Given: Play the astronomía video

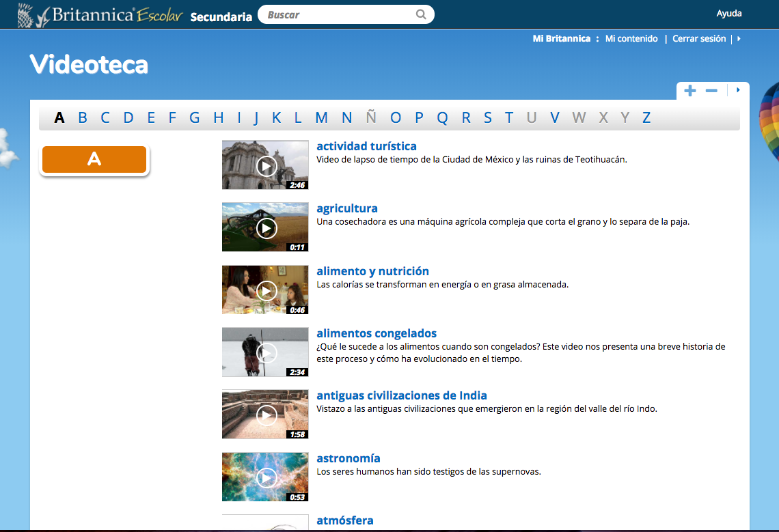Looking at the screenshot, I should click(265, 477).
